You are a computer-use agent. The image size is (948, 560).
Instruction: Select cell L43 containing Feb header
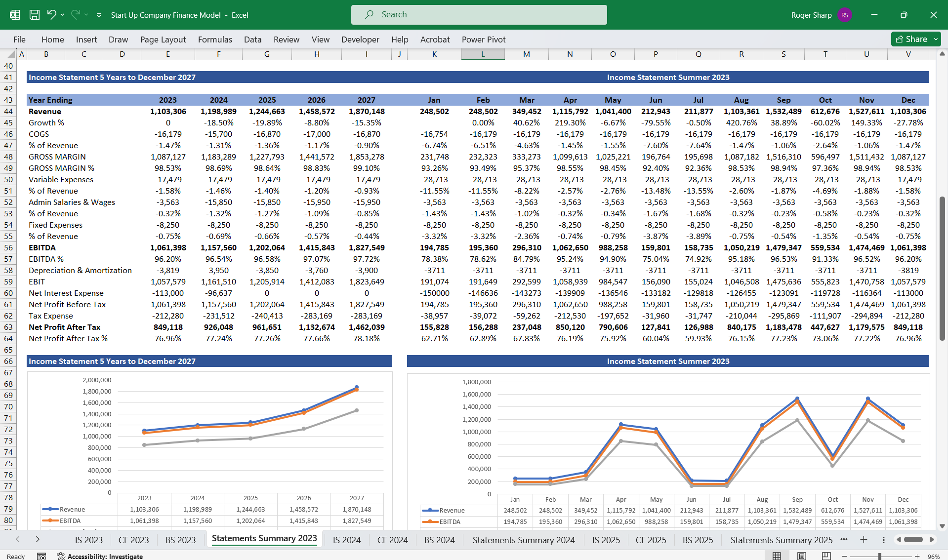point(483,100)
